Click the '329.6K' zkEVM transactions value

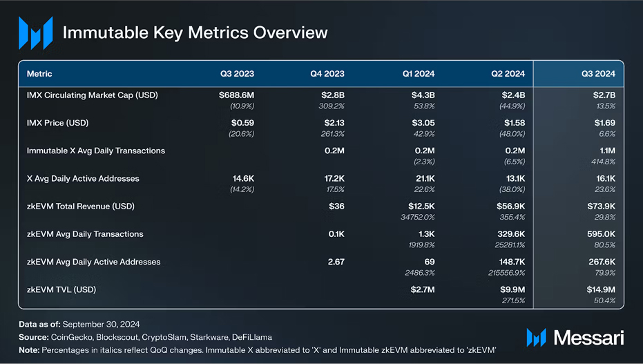[511, 234]
